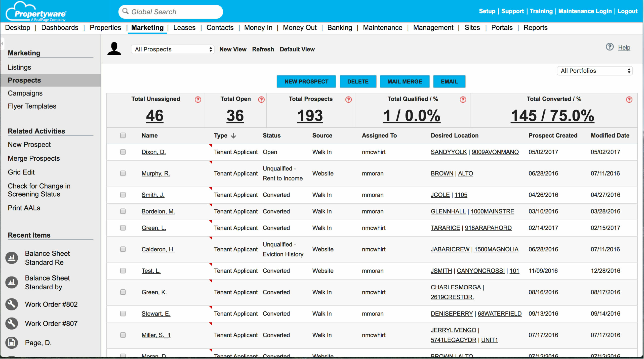Show help for Total Qualified / %
644x359 pixels.
463,100
